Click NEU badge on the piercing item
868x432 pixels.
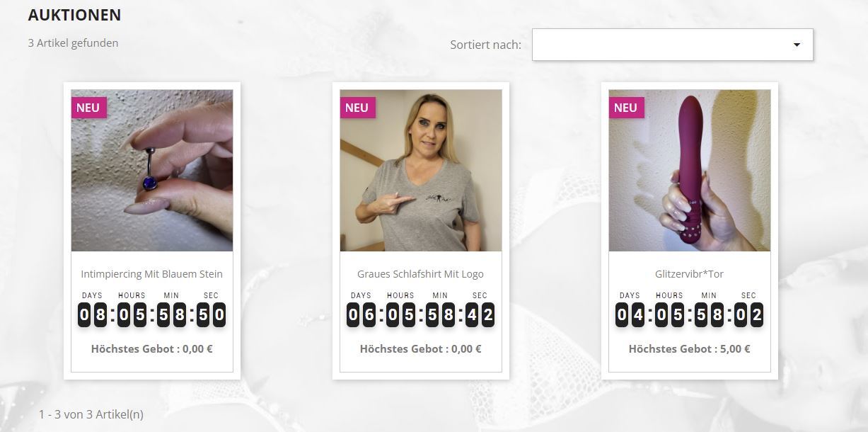click(x=88, y=108)
